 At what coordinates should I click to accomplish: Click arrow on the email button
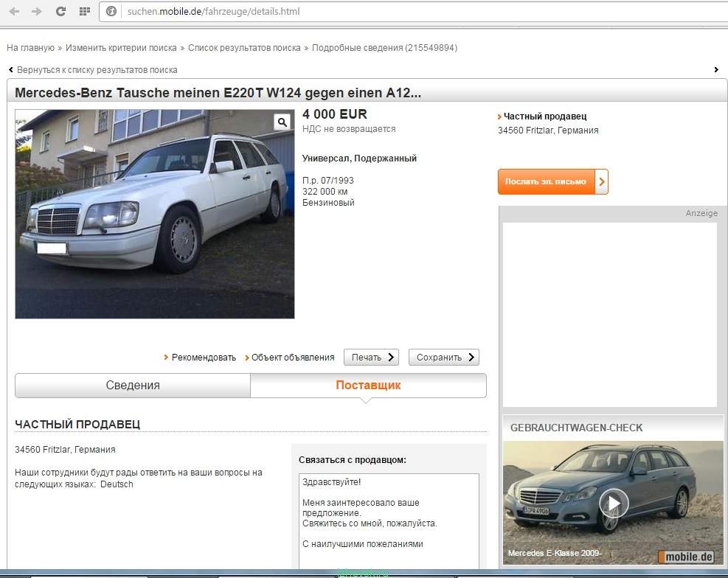point(602,181)
